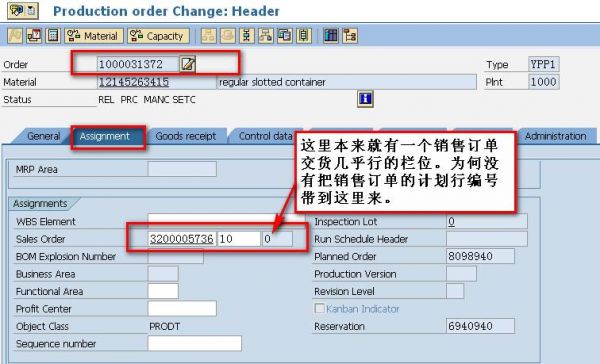Toggle the Kanban Indicator checkbox
This screenshot has width=600, height=364.
pyautogui.click(x=320, y=309)
